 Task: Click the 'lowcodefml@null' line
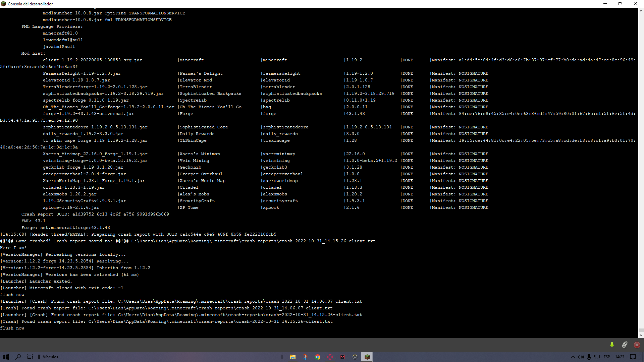pyautogui.click(x=63, y=40)
